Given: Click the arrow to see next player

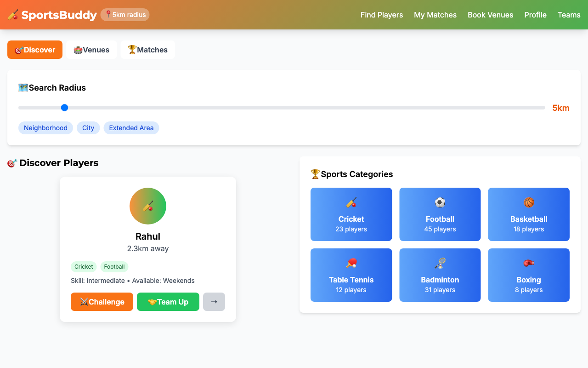Looking at the screenshot, I should pos(214,302).
